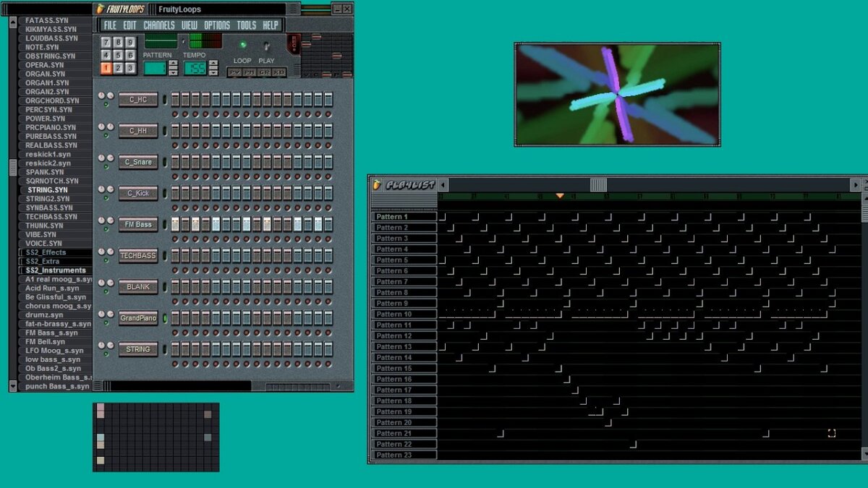This screenshot has height=488, width=868.
Task: Click the C_Snare channel button
Action: [x=138, y=162]
